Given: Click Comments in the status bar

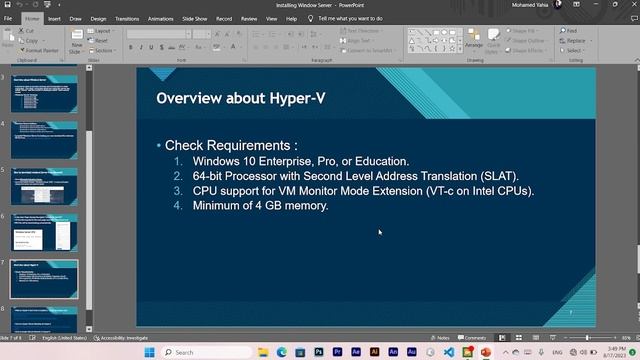Looking at the screenshot, I should (472, 338).
